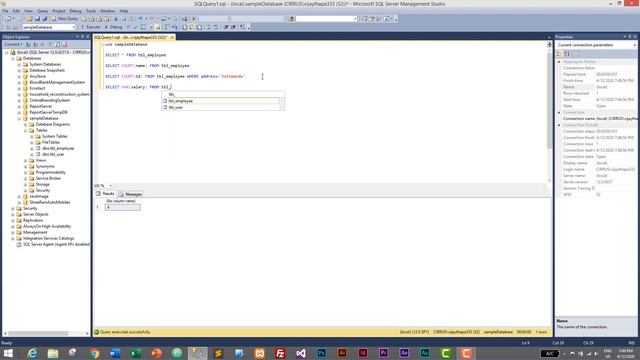Expand the dbo.tbl_employee table node
This screenshot has width=640, height=360.
pyautogui.click(x=32, y=148)
